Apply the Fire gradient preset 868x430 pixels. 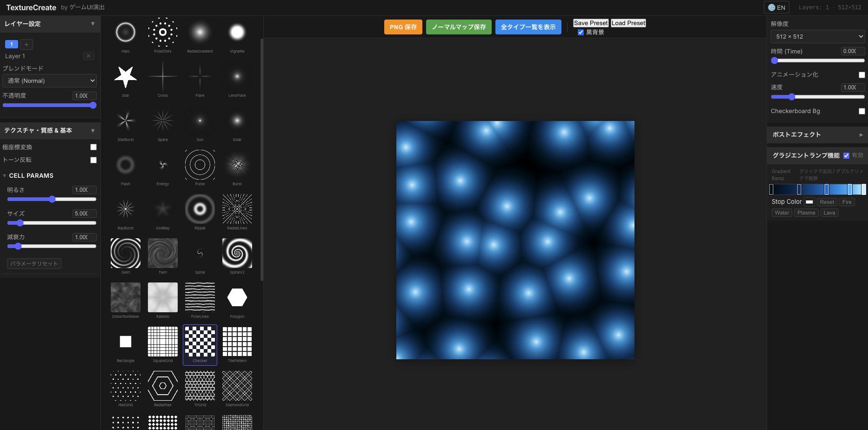847,202
